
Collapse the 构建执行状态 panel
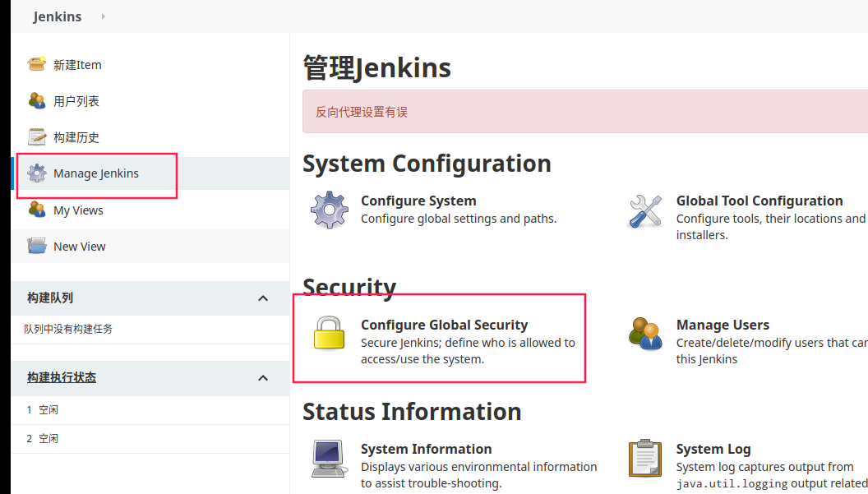click(263, 377)
